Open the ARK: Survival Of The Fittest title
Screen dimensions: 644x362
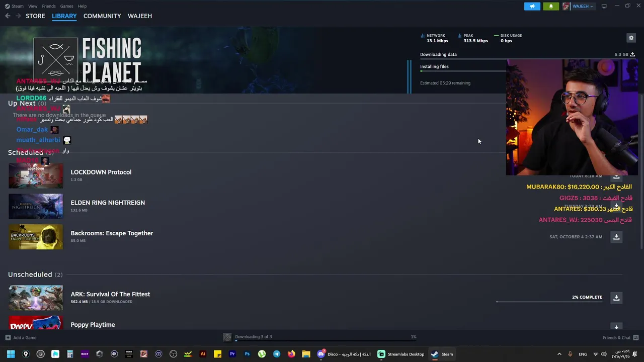(x=110, y=294)
